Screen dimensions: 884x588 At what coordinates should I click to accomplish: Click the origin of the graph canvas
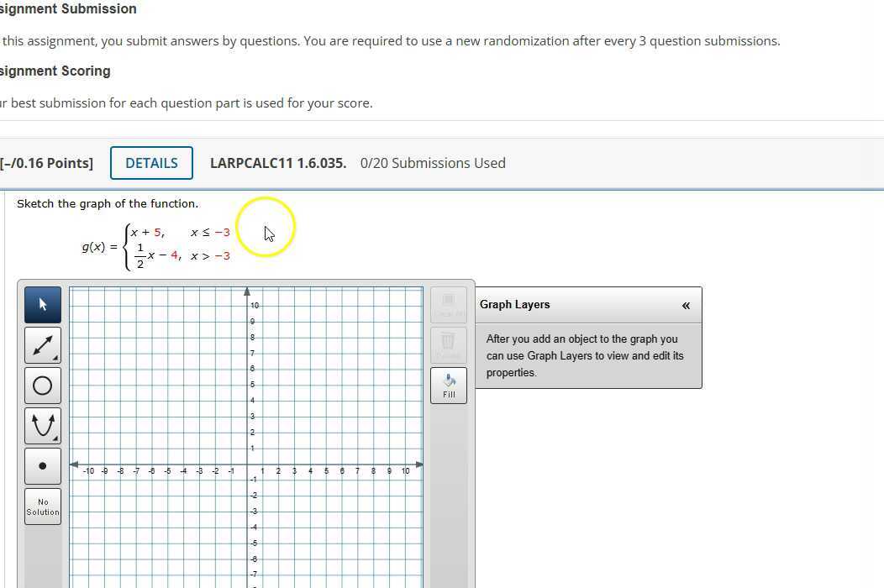[245, 464]
